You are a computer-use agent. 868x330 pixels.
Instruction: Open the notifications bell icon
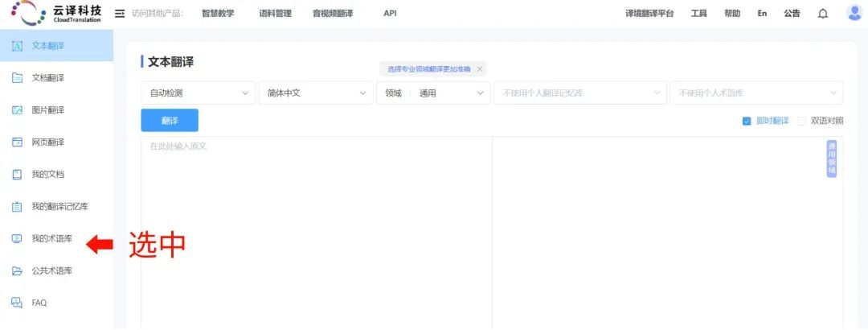[823, 14]
